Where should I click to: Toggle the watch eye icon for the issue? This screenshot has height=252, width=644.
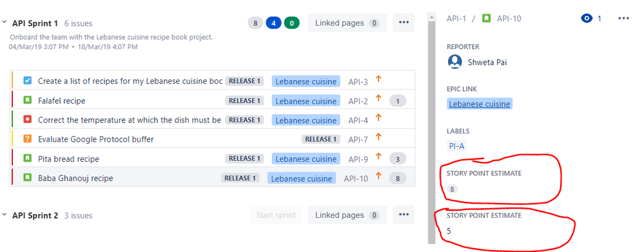pos(587,18)
